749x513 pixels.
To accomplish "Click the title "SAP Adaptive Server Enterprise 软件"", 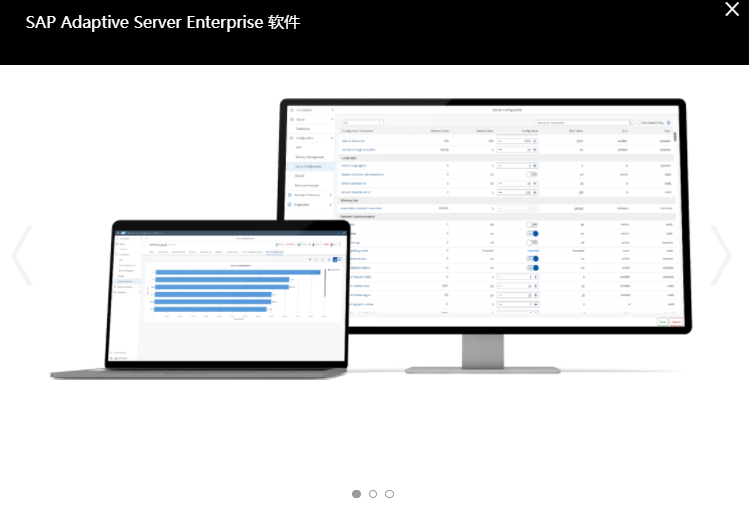I will click(x=163, y=22).
